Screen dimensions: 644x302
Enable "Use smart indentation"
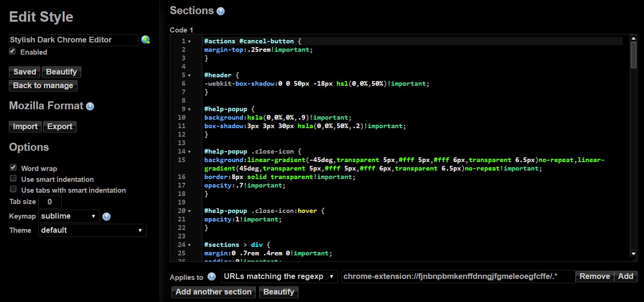pyautogui.click(x=13, y=179)
